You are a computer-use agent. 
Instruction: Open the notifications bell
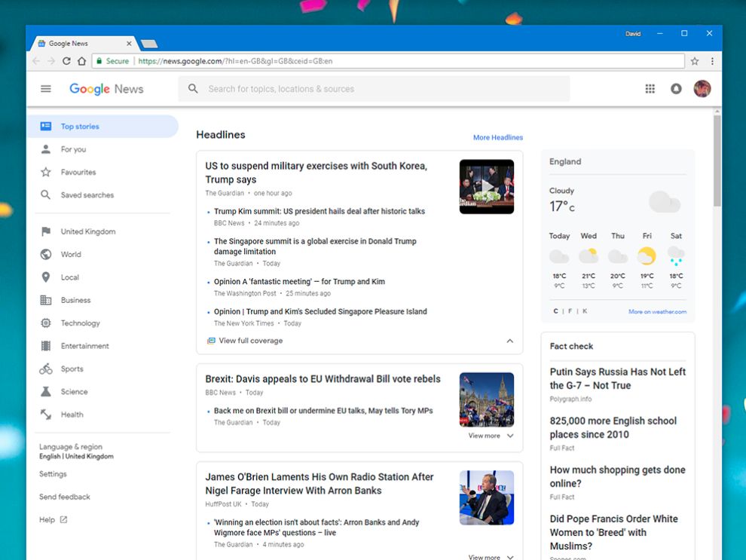[x=676, y=88]
